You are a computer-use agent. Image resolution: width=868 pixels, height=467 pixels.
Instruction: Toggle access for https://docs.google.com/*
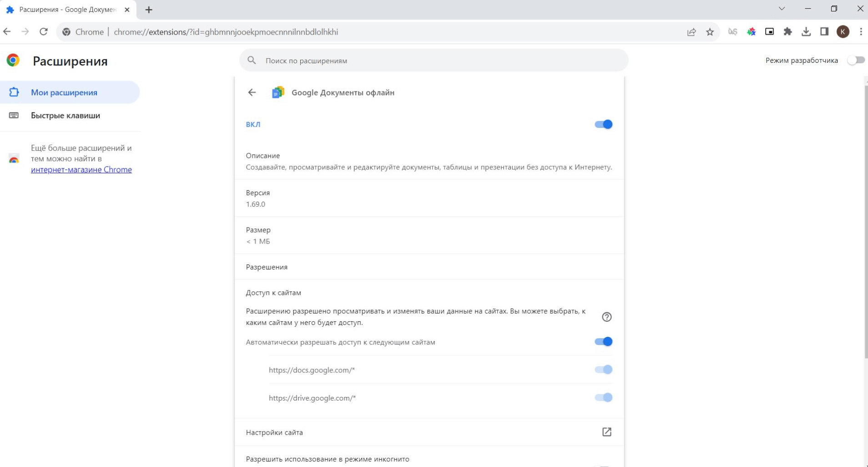603,370
